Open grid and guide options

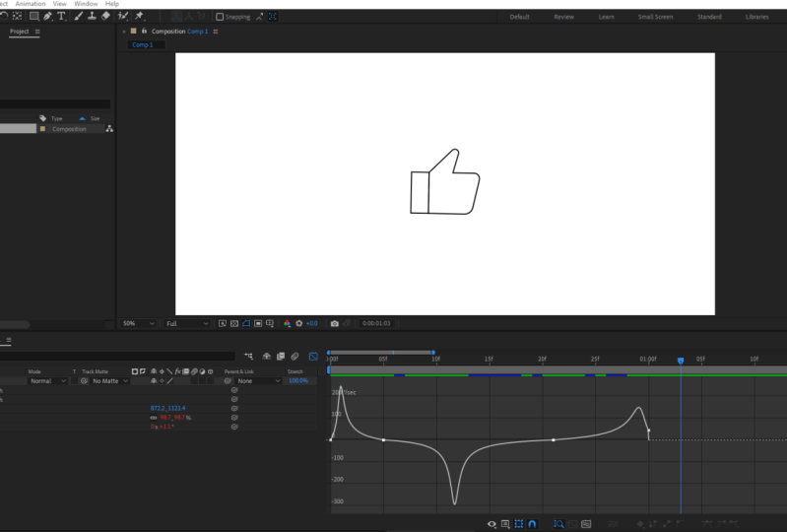(270, 323)
